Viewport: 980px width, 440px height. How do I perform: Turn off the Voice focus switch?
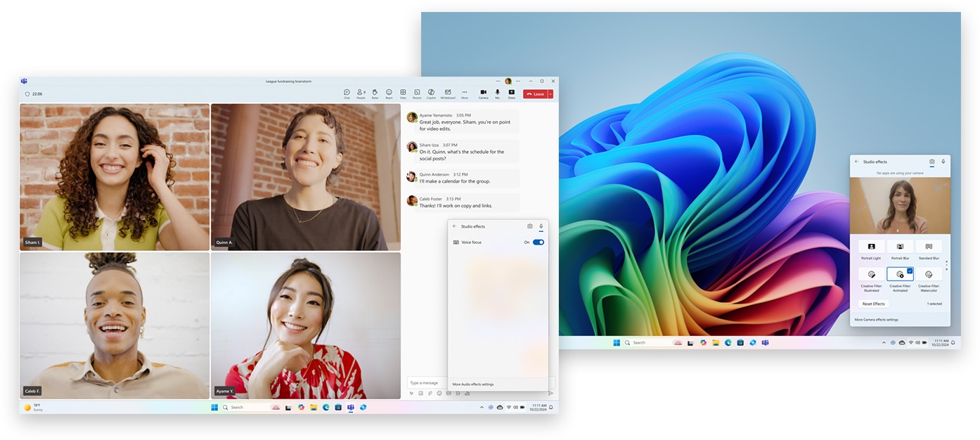point(539,242)
